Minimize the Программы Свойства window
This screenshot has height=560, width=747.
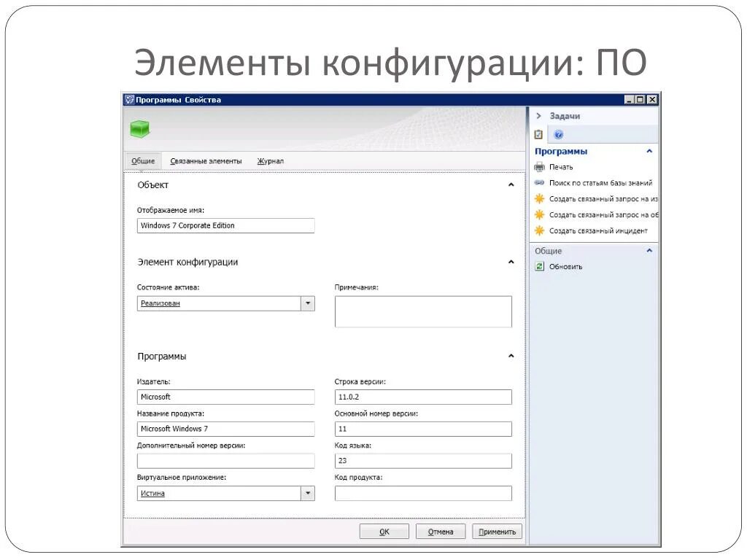(x=630, y=99)
